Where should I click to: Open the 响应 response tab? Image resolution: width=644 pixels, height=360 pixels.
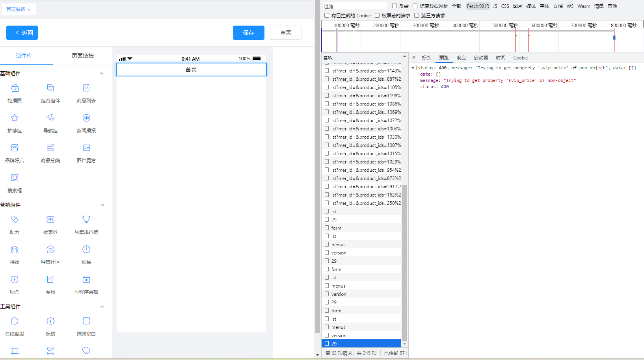[x=461, y=58]
